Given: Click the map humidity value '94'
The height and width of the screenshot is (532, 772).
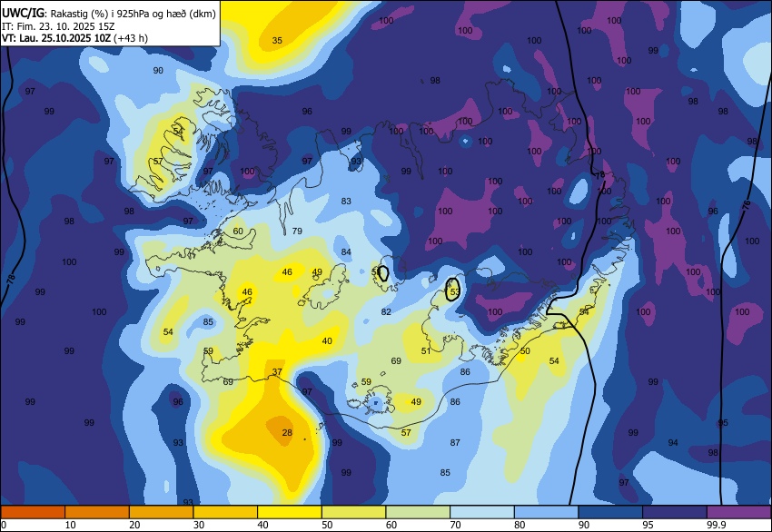Looking at the screenshot, I should coord(673,442).
